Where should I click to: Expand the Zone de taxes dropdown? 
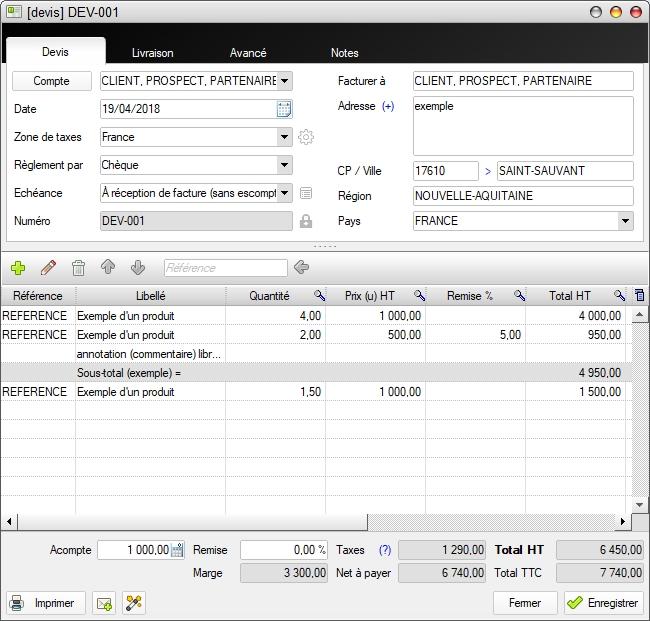click(284, 137)
